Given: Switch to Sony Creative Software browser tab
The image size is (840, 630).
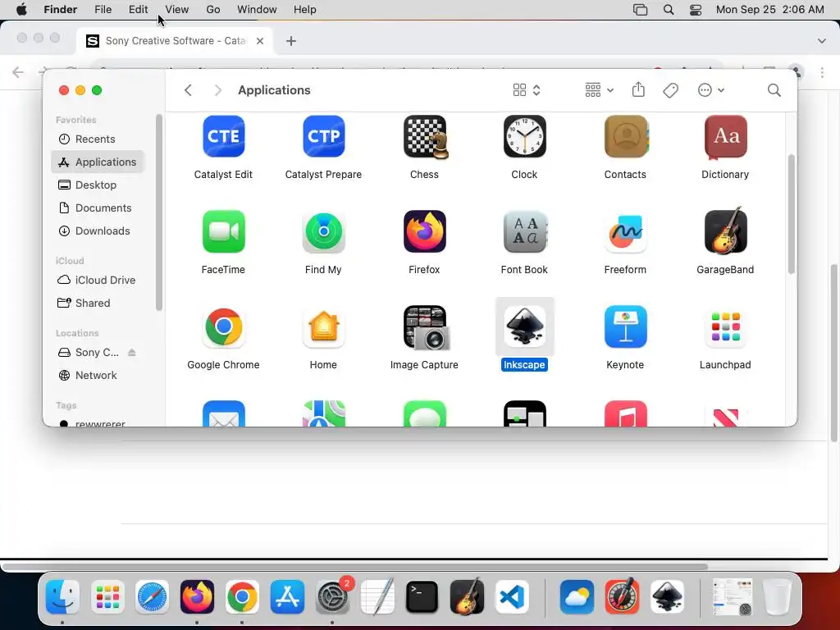Looking at the screenshot, I should 176,41.
